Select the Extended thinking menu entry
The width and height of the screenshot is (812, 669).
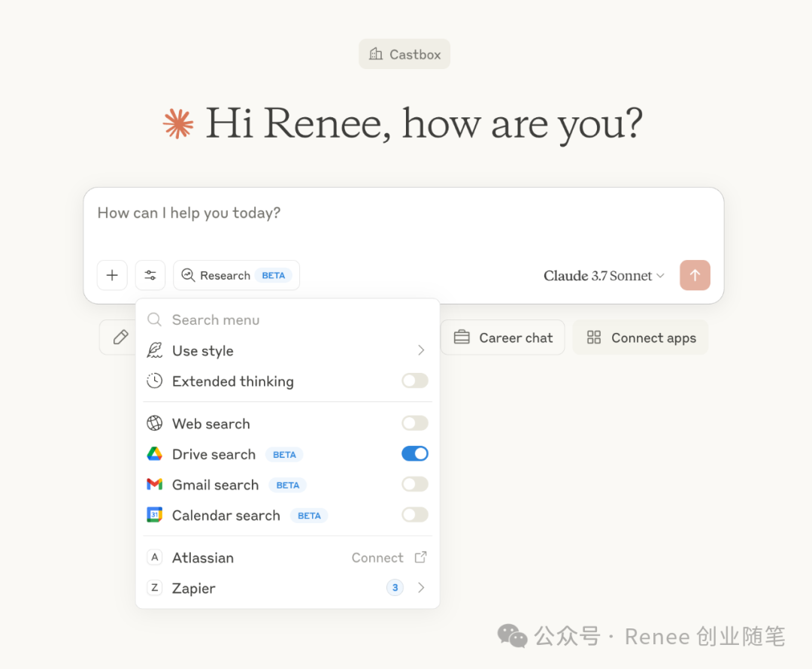287,381
